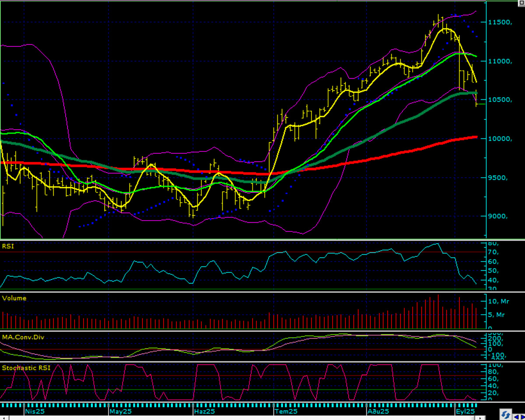Click horizontal scrollbar left arrow
The width and height of the screenshot is (525, 420).
pos(5,418)
